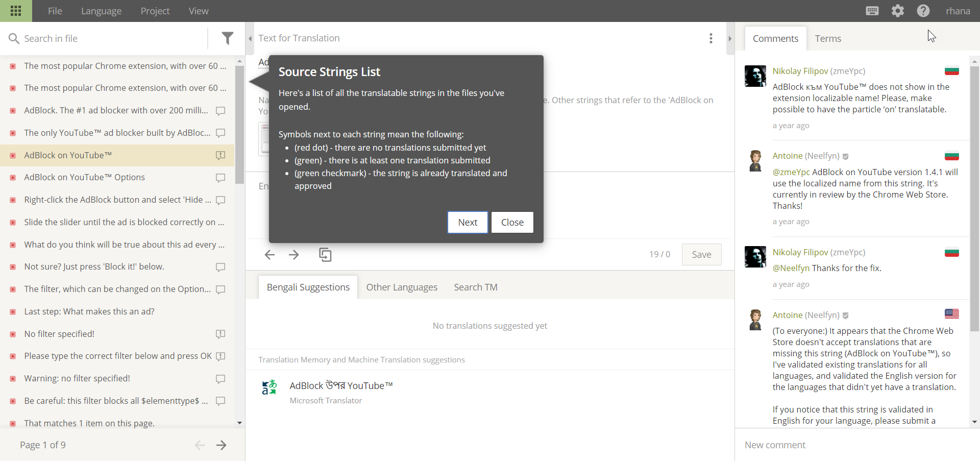980x461 pixels.
Task: Use Microsoft Translator suggestion AdBlock YouTube
Action: click(x=341, y=385)
